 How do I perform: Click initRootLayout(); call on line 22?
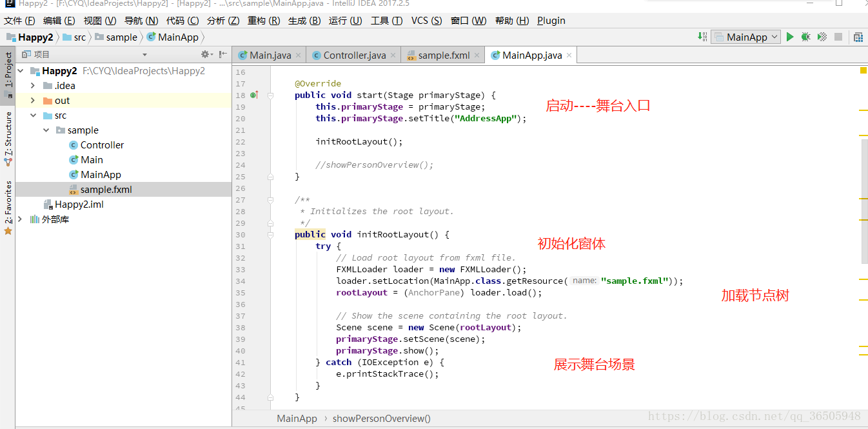pyautogui.click(x=359, y=141)
